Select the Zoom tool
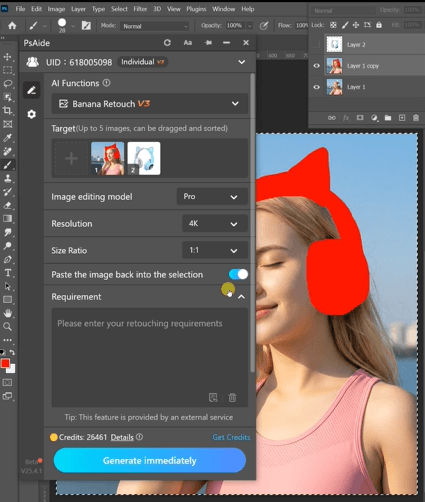Screen dimensions: 425x502 (7, 326)
